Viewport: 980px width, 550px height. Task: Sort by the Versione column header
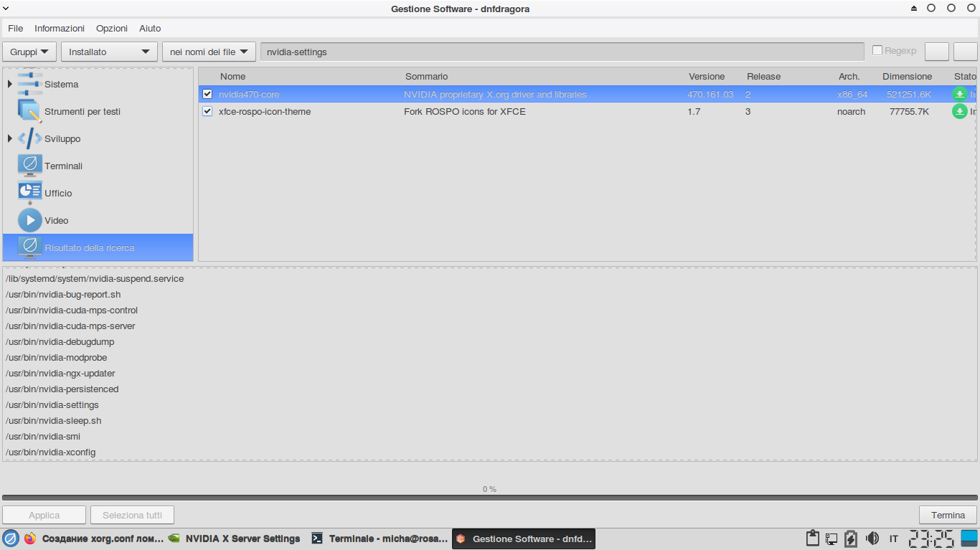coord(707,76)
